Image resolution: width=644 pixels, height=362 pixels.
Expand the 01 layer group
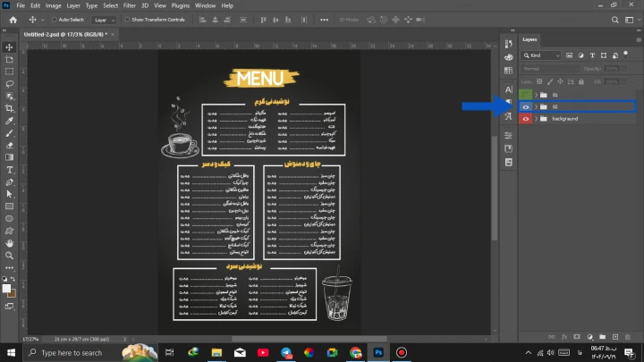(x=536, y=94)
